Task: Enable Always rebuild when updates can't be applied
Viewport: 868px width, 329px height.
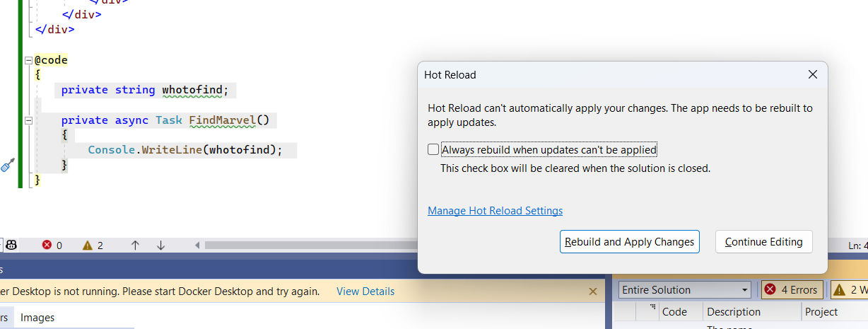Action: [433, 149]
